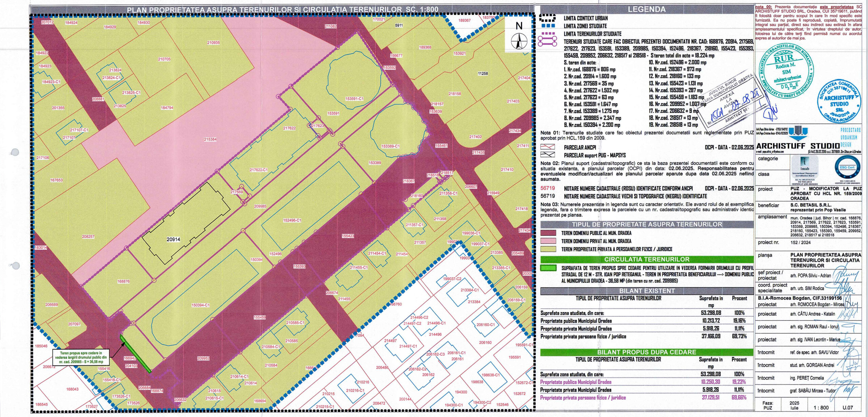Click the Bilant Existent table header
Image resolution: width=868 pixels, height=417 pixels.
[647, 291]
